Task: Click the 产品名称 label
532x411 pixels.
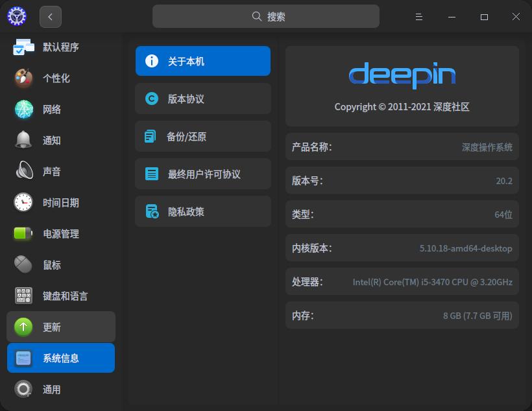Action: [312, 147]
